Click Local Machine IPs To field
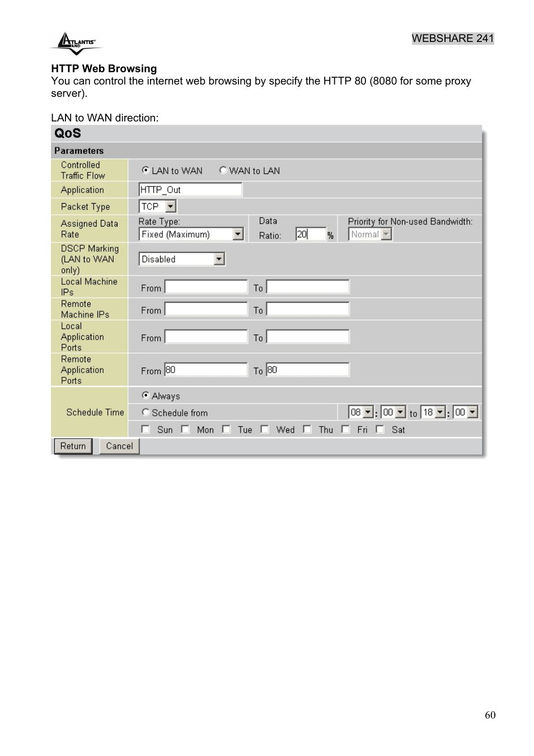534x756 pixels. (308, 287)
